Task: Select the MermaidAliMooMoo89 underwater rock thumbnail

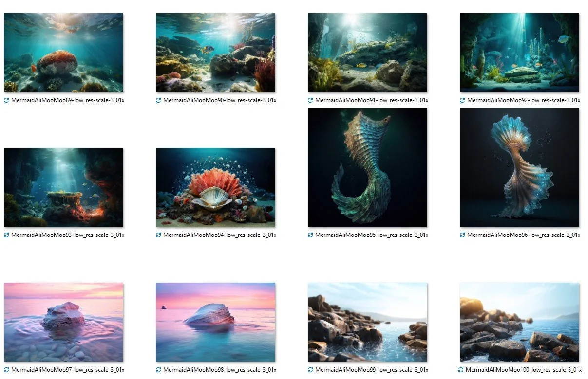Action: point(63,53)
